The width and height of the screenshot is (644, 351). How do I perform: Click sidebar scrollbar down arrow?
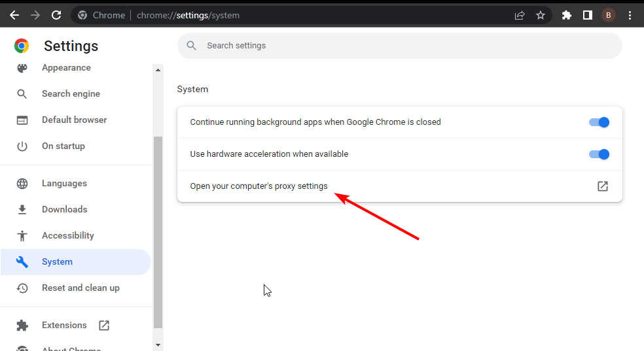coord(158,345)
